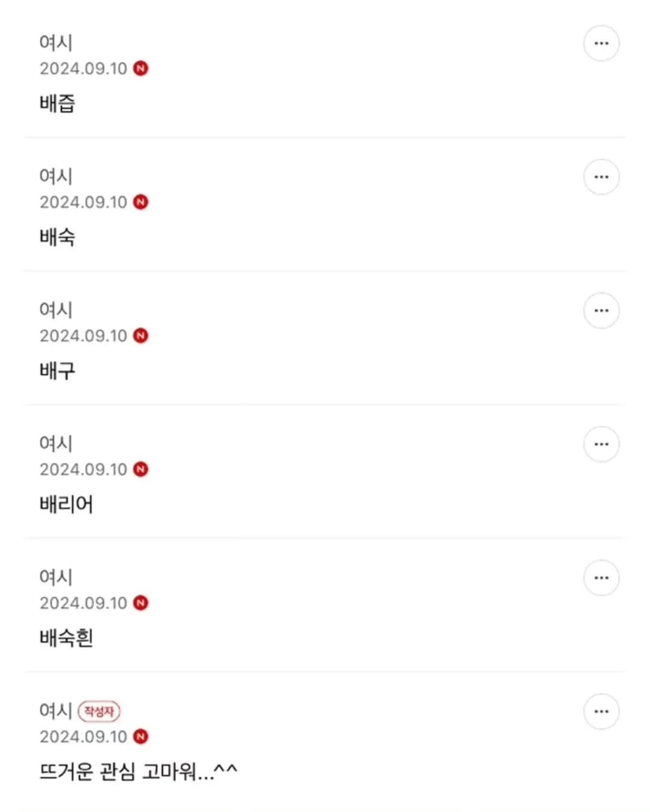650x812 pixels.
Task: Click the red N badge above 배리어
Action: 141,469
